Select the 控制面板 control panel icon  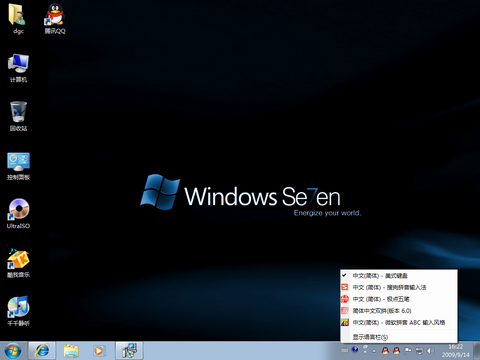(19, 166)
